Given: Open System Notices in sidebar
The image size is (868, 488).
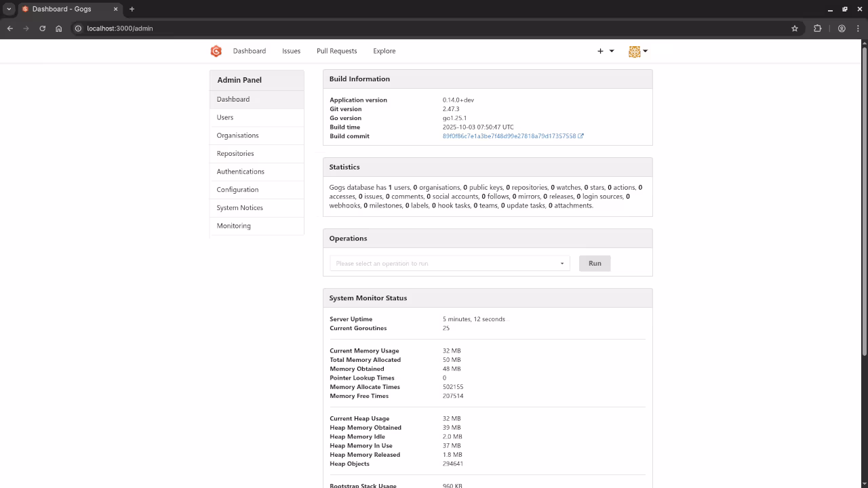Looking at the screenshot, I should (239, 208).
